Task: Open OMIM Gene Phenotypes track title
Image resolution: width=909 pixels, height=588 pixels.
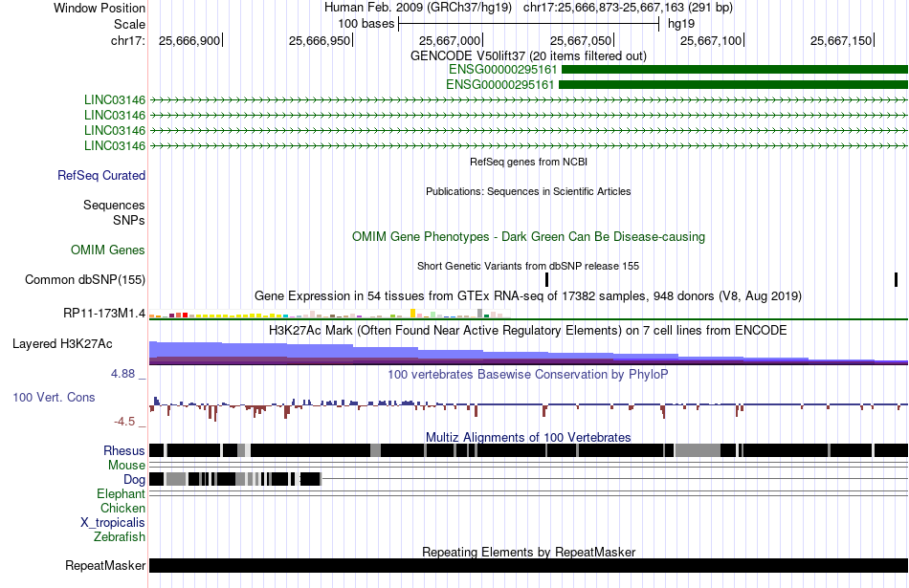Action: pyautogui.click(x=528, y=237)
